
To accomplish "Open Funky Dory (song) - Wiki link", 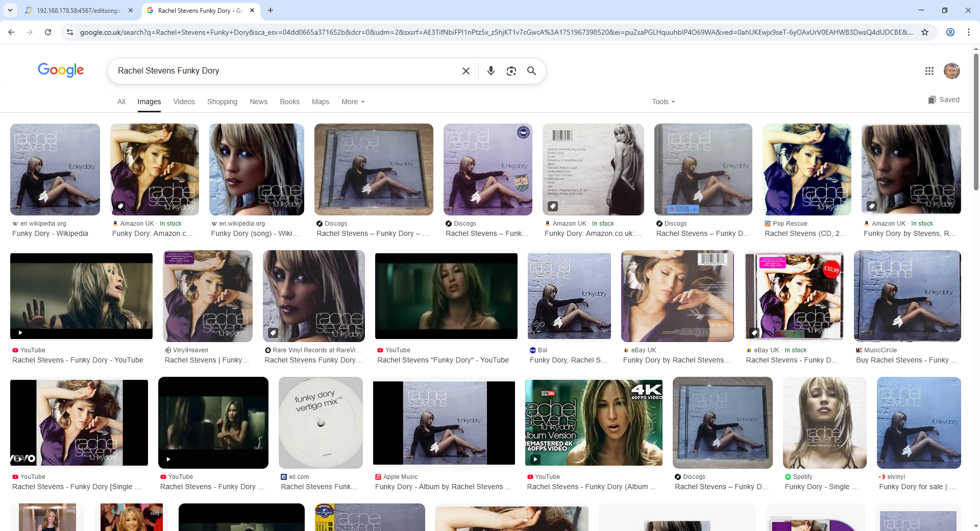I will point(255,233).
